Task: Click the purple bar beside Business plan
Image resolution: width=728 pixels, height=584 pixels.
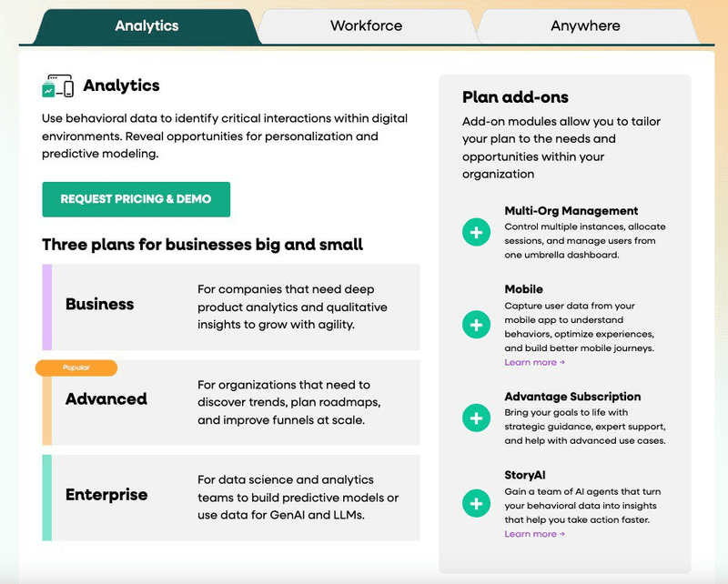Action: coord(45,307)
